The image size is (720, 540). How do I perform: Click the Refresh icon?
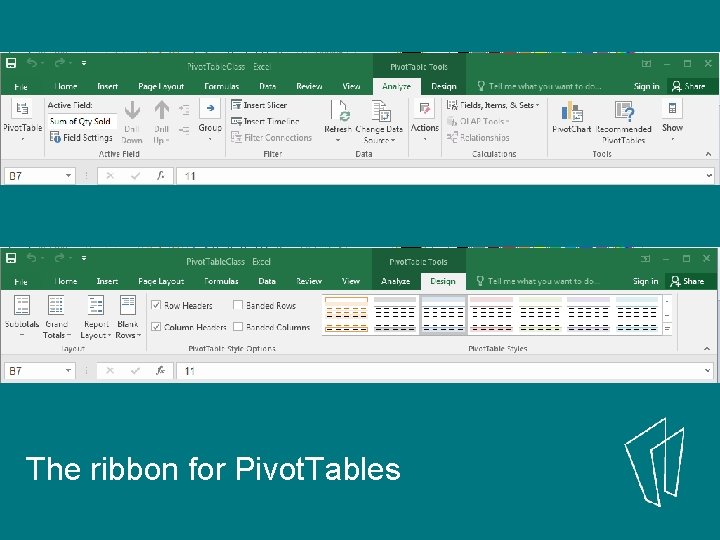click(340, 111)
